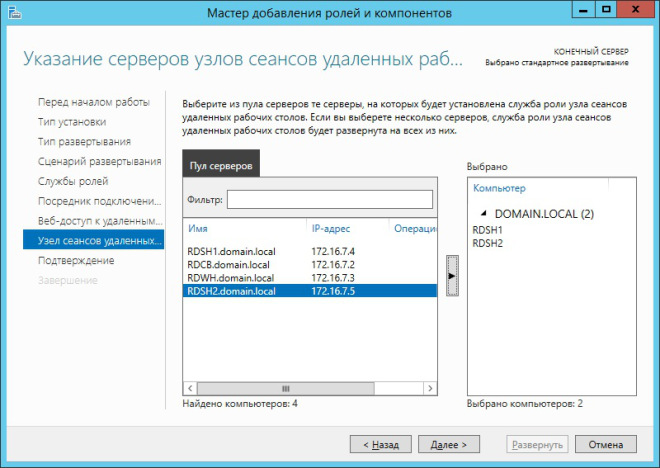Viewport: 660px width, 468px height.
Task: Click the Фильтр text input field
Action: click(329, 200)
